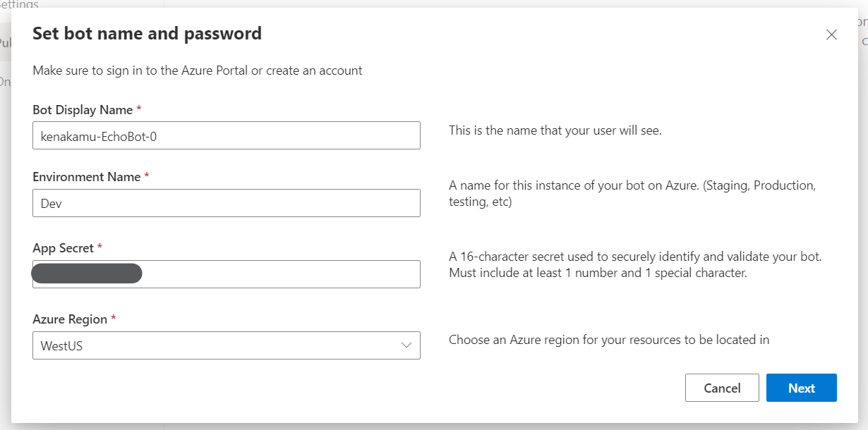Click the "Azure Region" field label
Viewport: 868px width, 430px height.
pyautogui.click(x=70, y=319)
